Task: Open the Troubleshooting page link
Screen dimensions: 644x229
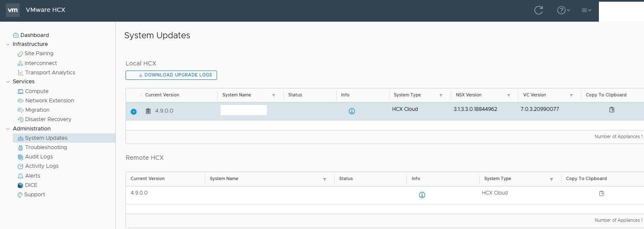Action: coord(46,147)
